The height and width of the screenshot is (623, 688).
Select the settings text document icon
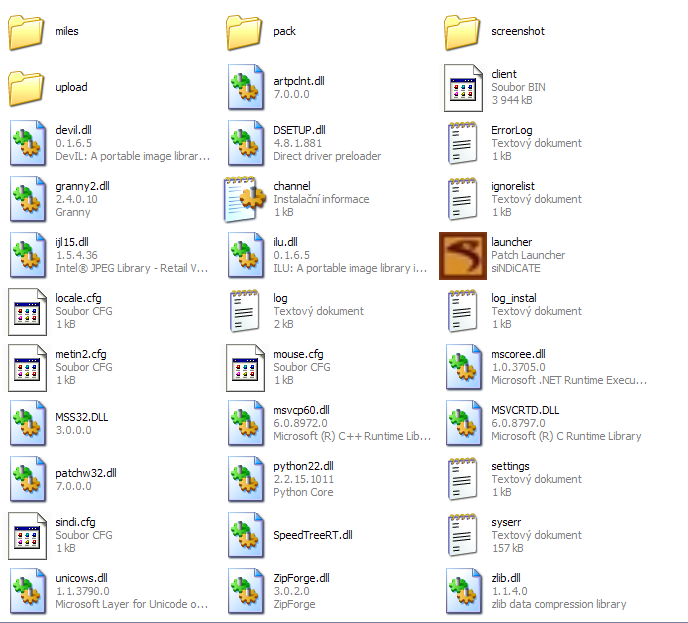click(463, 480)
